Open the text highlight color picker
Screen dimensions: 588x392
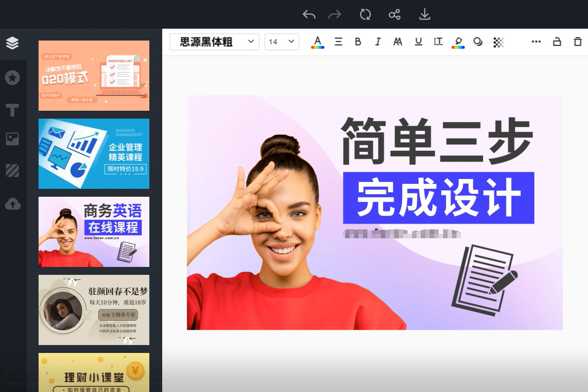(458, 43)
